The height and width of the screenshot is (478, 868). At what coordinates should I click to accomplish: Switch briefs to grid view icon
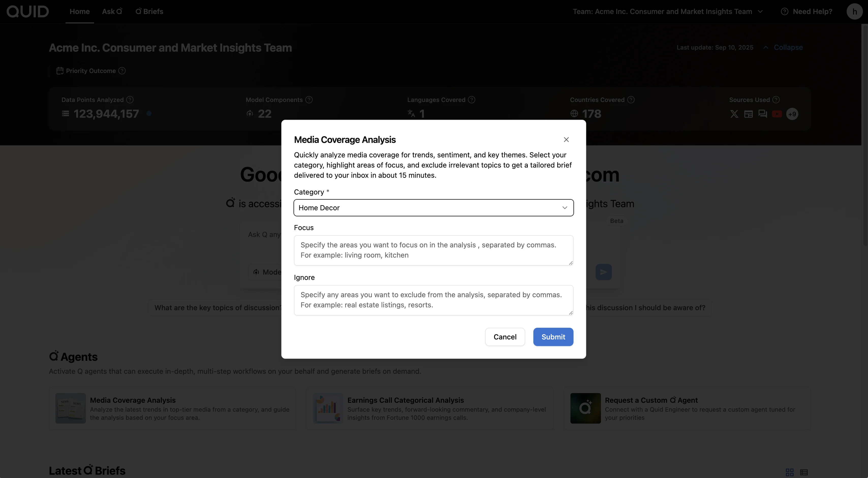click(789, 472)
